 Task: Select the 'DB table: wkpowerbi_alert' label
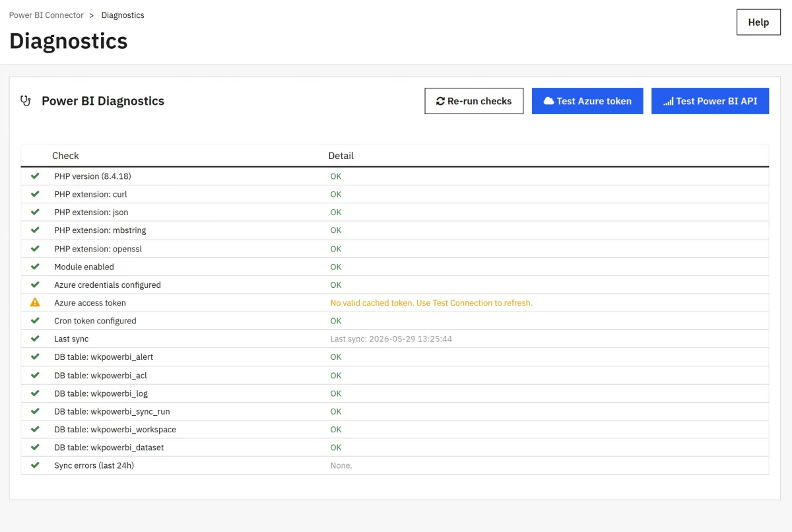(104, 356)
